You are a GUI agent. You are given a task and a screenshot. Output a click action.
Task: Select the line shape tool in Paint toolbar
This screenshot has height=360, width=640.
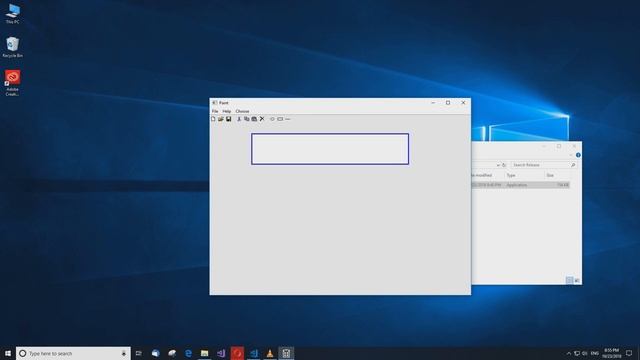(x=288, y=119)
